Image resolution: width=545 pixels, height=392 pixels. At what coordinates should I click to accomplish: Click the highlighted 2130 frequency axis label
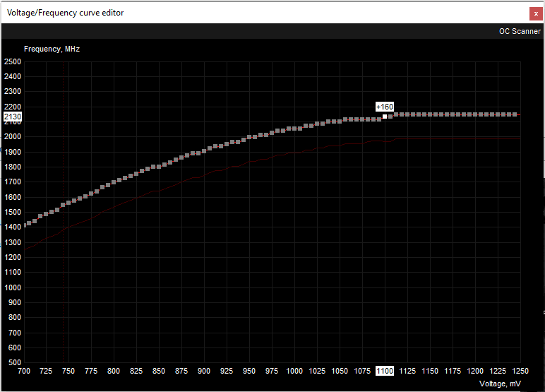point(13,117)
